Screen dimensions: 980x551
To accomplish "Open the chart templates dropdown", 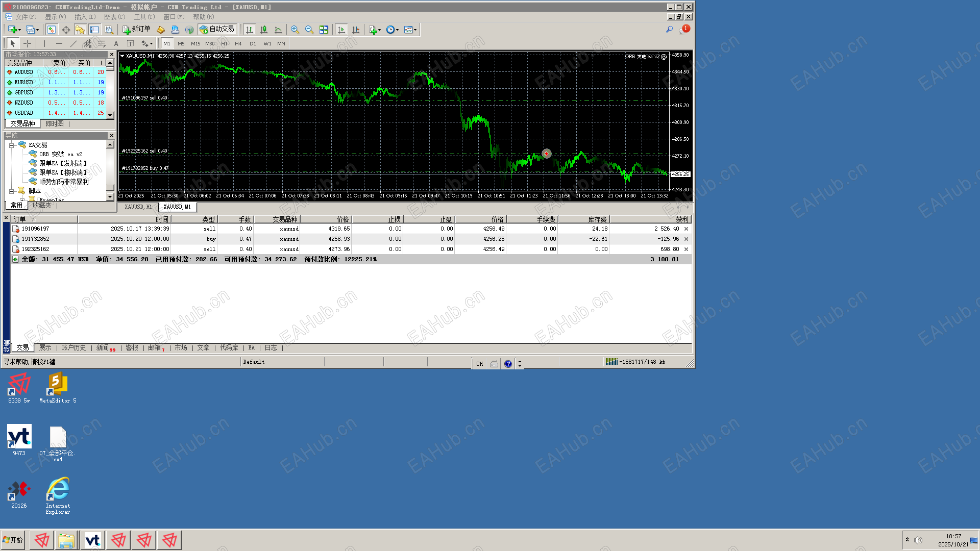I will [x=410, y=30].
